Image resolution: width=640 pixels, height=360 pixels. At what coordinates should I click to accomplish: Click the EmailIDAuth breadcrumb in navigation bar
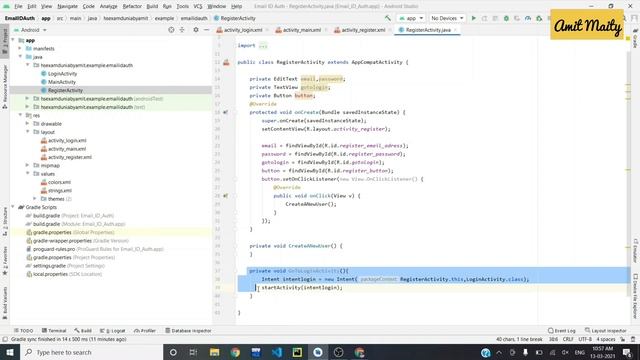coord(20,18)
